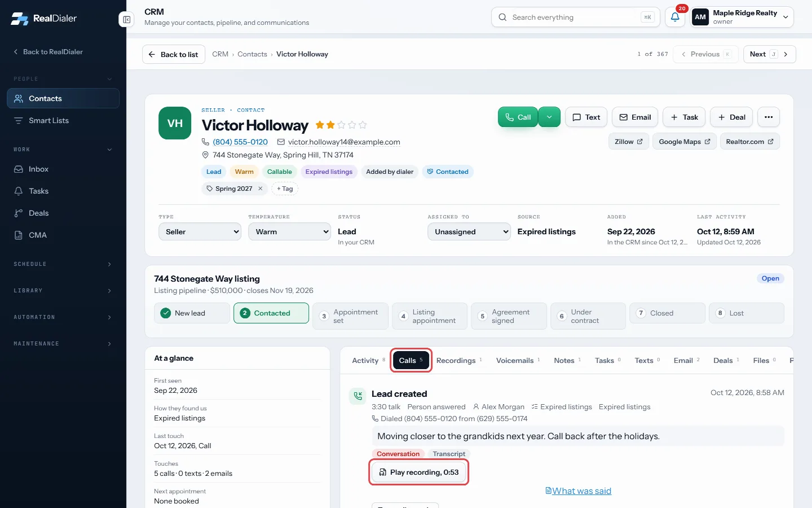Viewport: 812px width, 508px height.
Task: Add a new tag with + Tag
Action: coord(285,189)
